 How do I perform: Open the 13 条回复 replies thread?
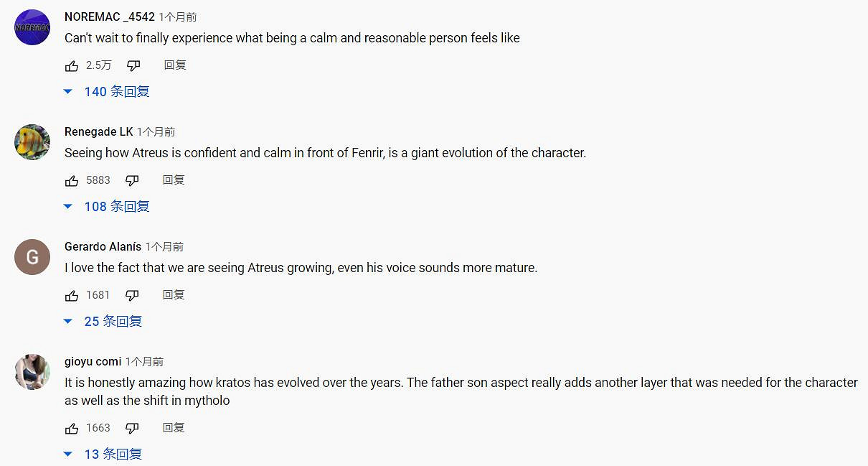point(104,455)
